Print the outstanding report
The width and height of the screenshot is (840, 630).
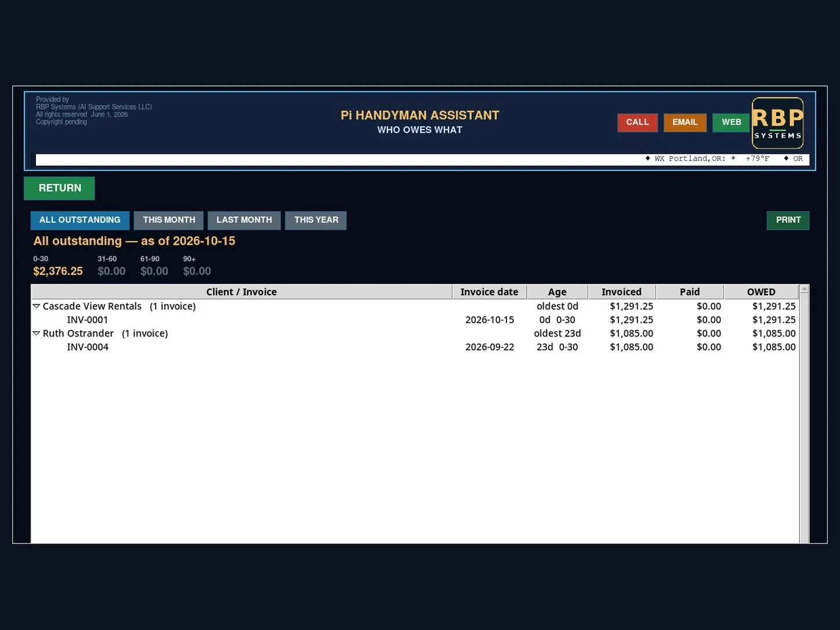click(788, 220)
